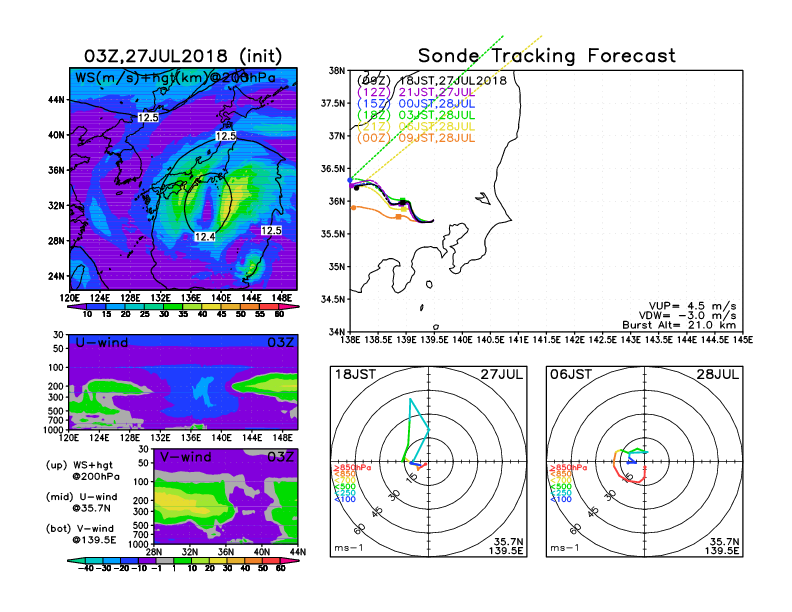This screenshot has height=612, width=792.
Task: Click the 'V-wind' panel title
Action: [185, 457]
